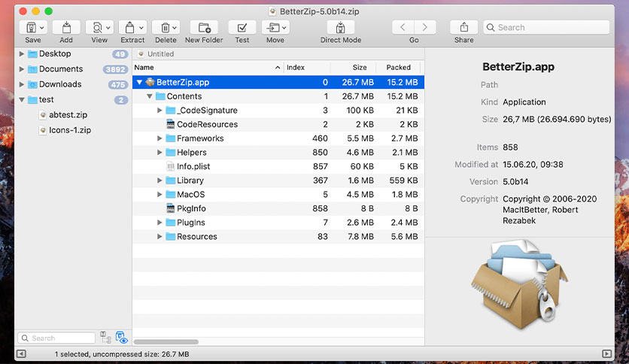
Task: Collapse the BetterZip.app row
Action: (x=139, y=82)
